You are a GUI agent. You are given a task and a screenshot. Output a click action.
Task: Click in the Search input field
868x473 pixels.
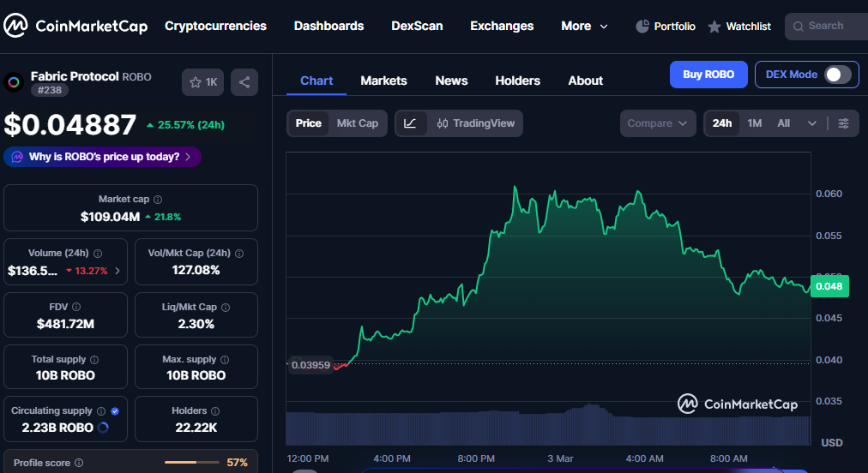pos(826,27)
